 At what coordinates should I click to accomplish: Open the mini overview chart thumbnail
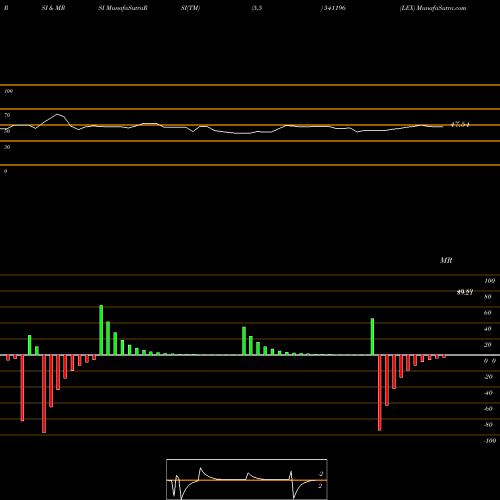tap(247, 479)
